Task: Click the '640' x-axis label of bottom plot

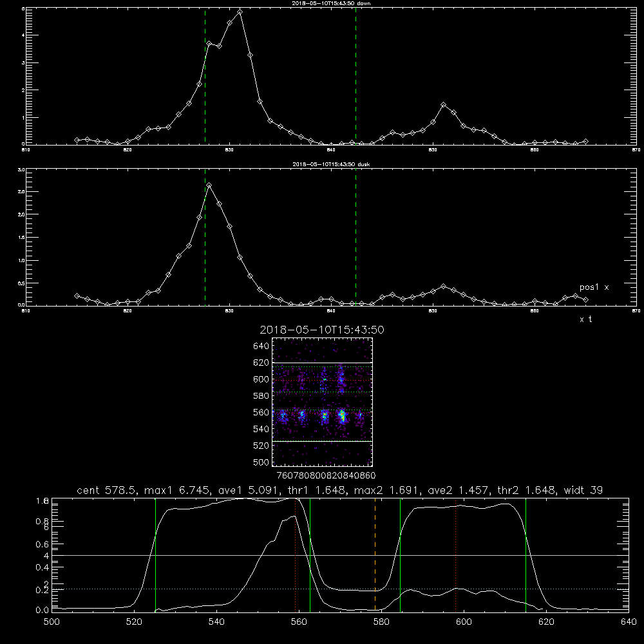Action: coord(629,622)
